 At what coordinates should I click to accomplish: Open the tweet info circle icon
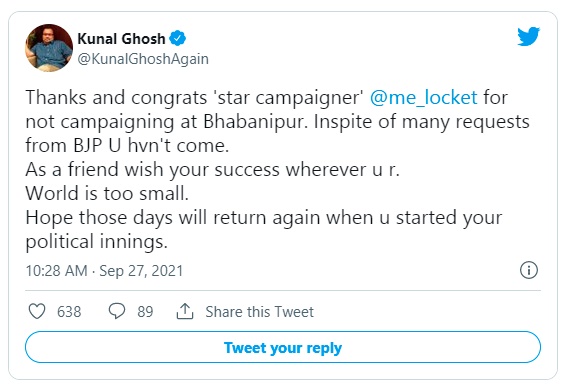point(529,270)
